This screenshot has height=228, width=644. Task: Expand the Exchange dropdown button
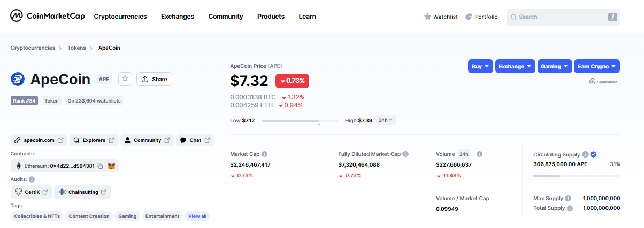[515, 66]
